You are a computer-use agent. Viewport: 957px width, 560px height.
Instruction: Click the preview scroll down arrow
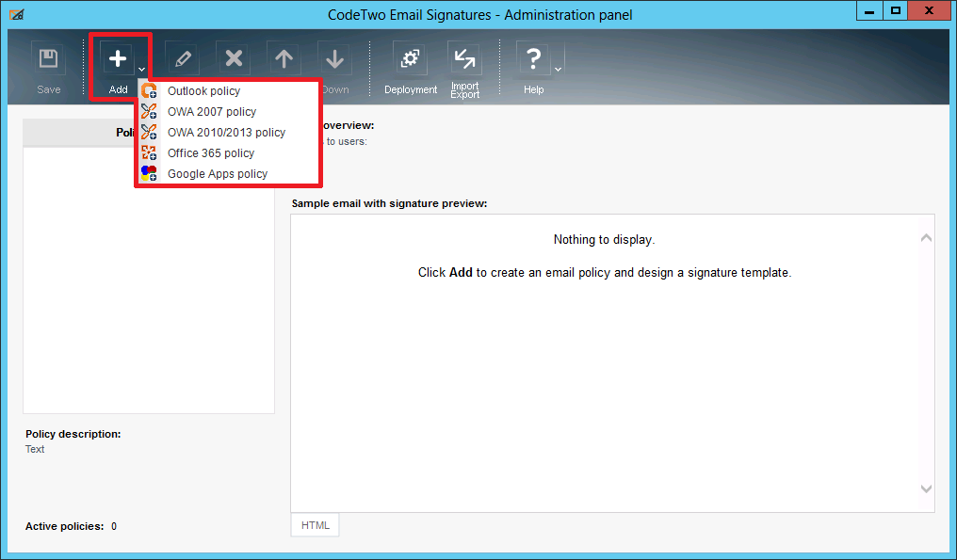click(x=926, y=488)
